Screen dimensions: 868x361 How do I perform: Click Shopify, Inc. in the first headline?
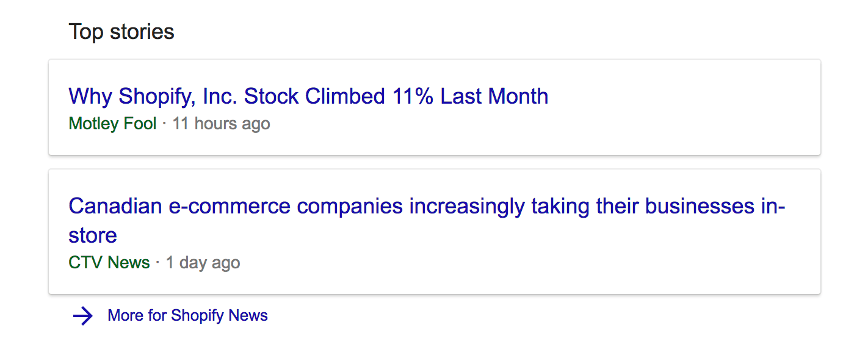pyautogui.click(x=178, y=96)
